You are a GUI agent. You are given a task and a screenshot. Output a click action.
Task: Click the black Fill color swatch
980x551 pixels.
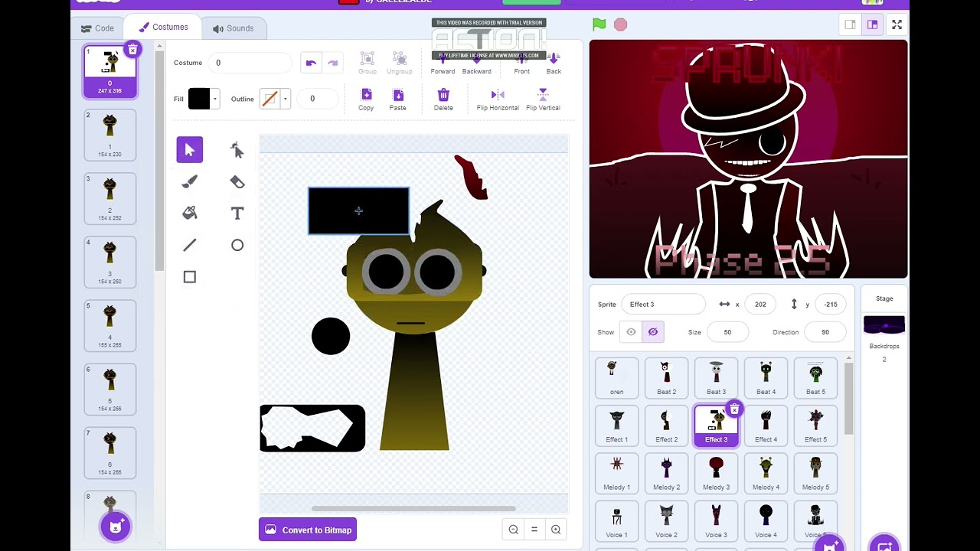tap(199, 99)
